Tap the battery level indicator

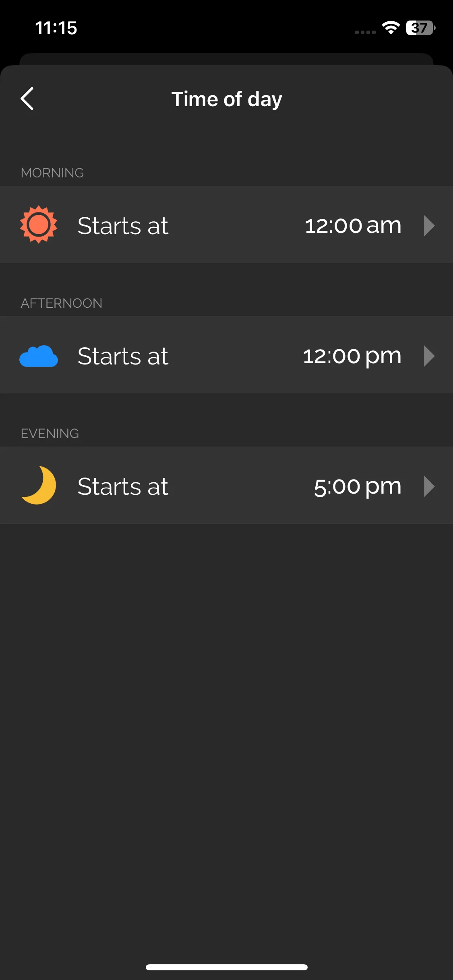coord(420,28)
